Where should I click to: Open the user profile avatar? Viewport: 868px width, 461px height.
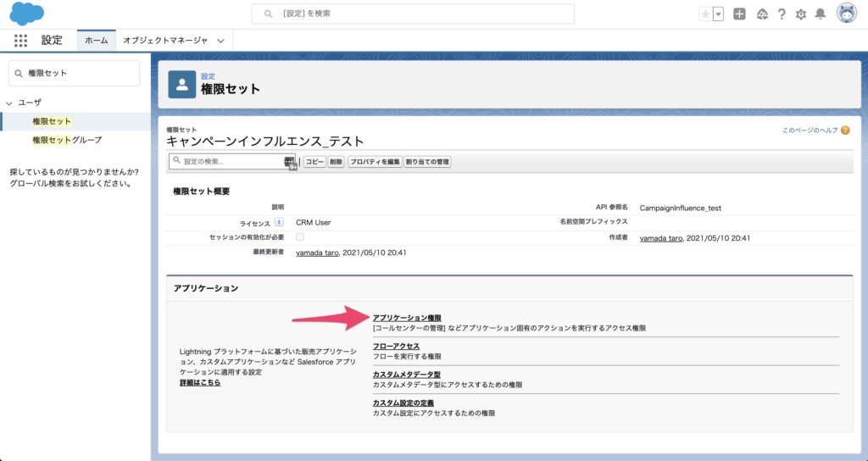tap(846, 14)
